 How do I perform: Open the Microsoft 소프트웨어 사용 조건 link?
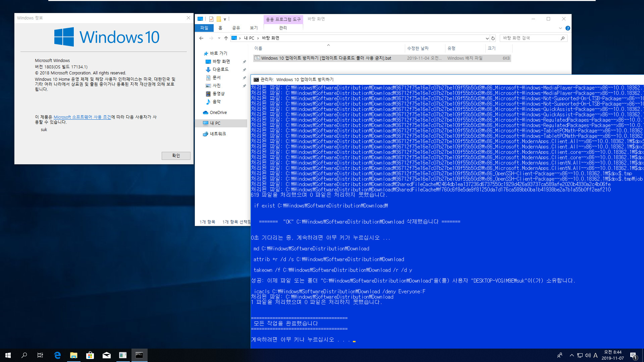(82, 117)
